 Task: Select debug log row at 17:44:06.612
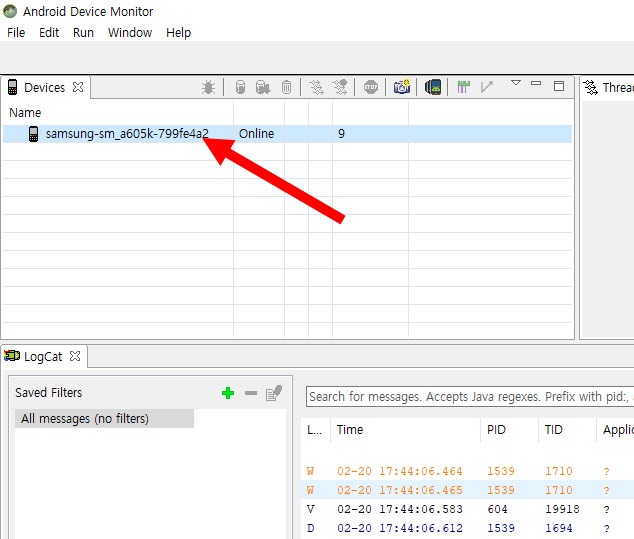[x=467, y=528]
